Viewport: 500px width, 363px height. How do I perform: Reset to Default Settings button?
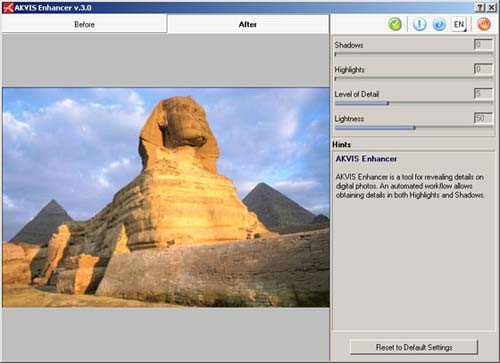tap(414, 347)
